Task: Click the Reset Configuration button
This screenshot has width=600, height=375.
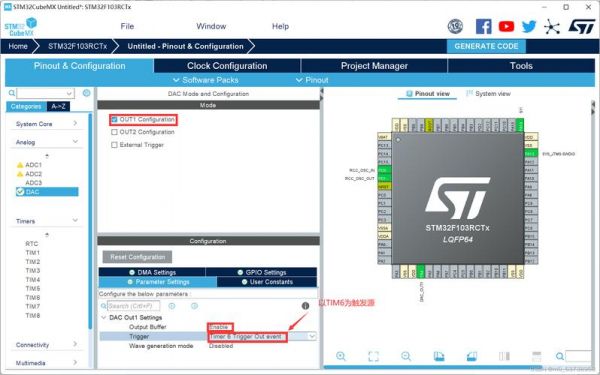Action: (137, 257)
